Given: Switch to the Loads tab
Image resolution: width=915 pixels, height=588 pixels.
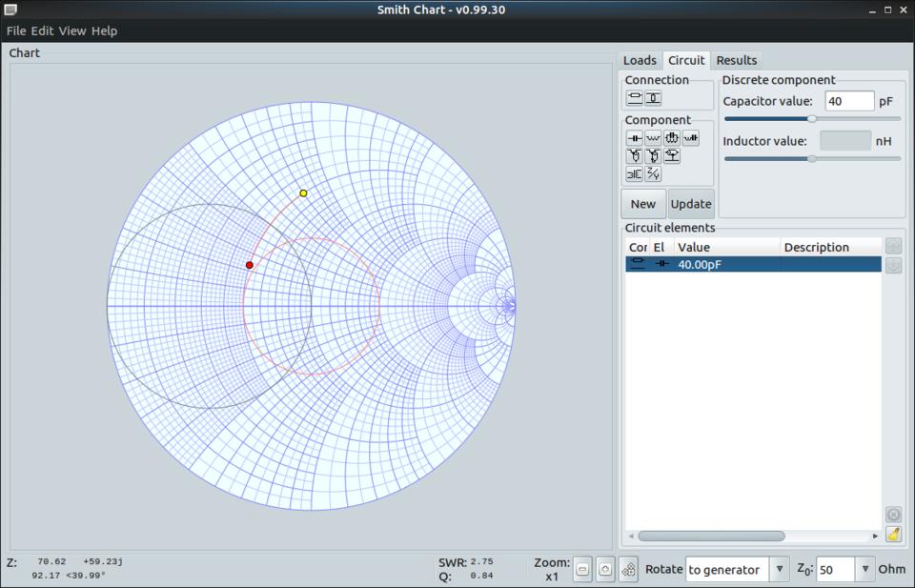Looking at the screenshot, I should click(640, 60).
